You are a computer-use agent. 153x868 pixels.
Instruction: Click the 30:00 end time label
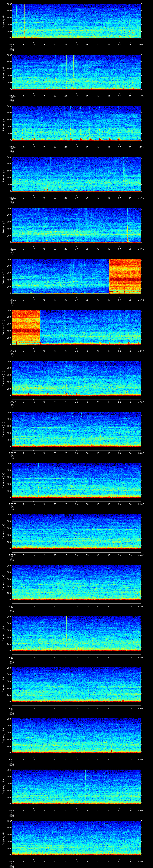pyautogui.click(x=141, y=44)
